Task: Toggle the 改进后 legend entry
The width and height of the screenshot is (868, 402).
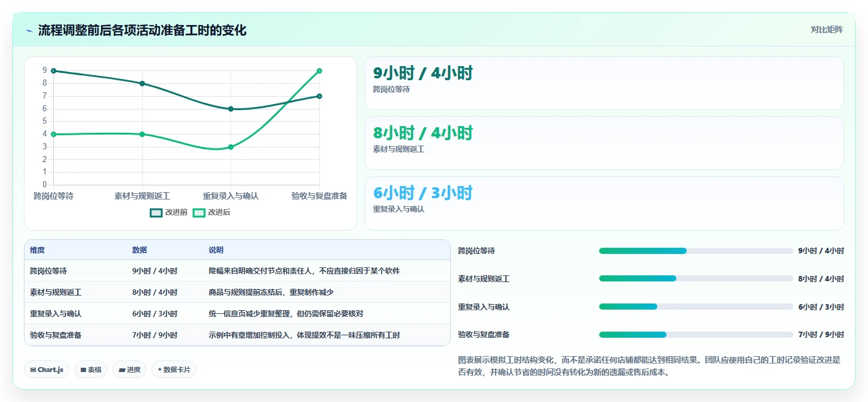Action: click(212, 212)
